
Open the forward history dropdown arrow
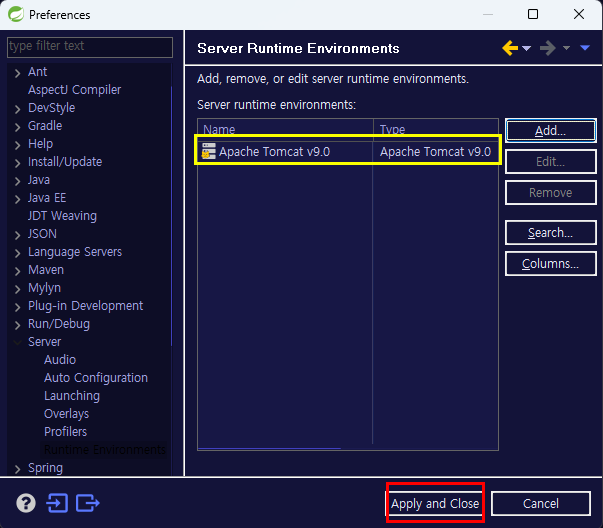(x=566, y=48)
